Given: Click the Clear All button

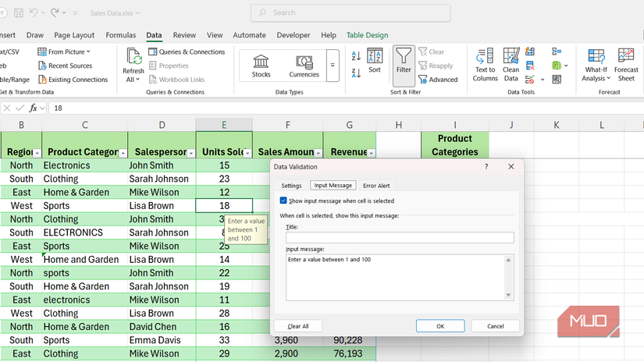Looking at the screenshot, I should 298,326.
